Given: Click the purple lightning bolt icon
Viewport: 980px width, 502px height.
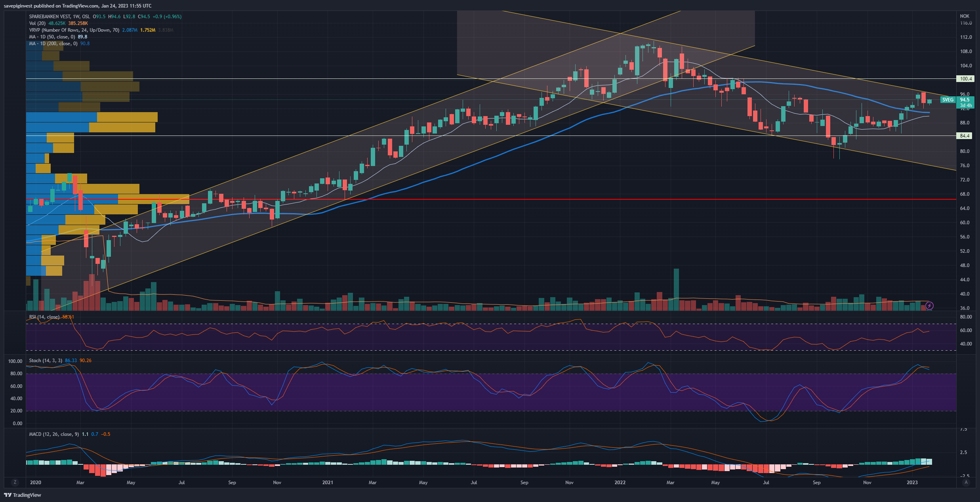Looking at the screenshot, I should pos(929,305).
